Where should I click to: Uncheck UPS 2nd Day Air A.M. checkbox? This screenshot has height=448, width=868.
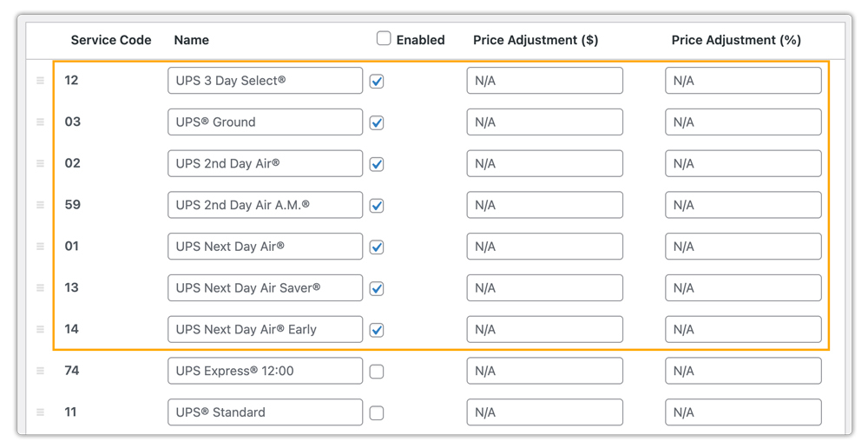[x=377, y=206]
